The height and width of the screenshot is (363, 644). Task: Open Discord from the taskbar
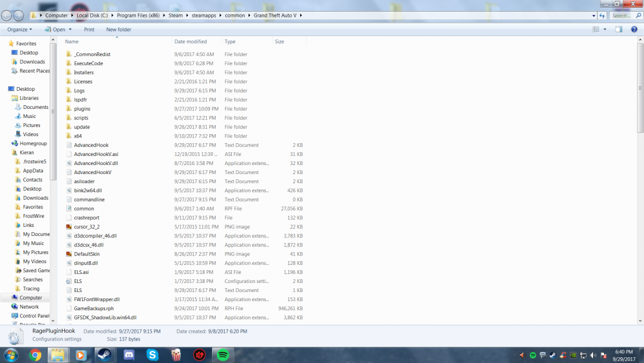[x=129, y=355]
